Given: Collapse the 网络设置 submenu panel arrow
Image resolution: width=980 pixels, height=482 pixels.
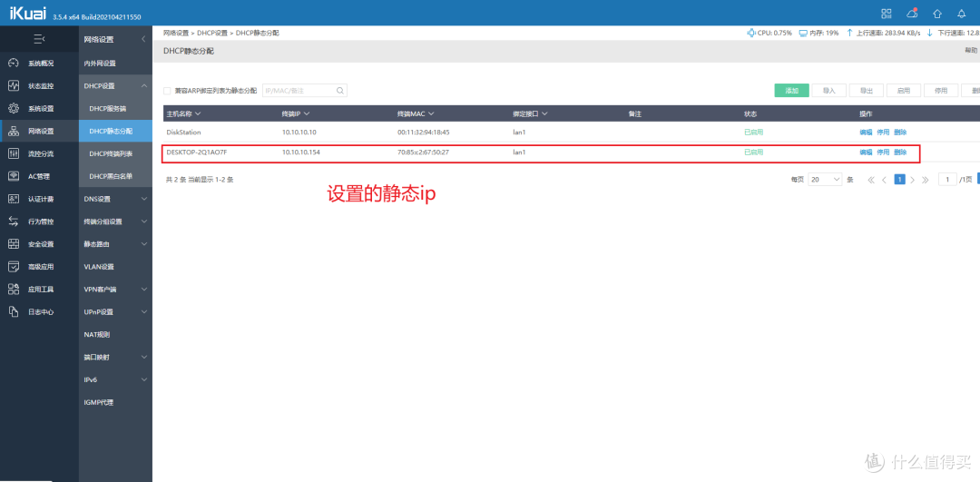Looking at the screenshot, I should (143, 39).
